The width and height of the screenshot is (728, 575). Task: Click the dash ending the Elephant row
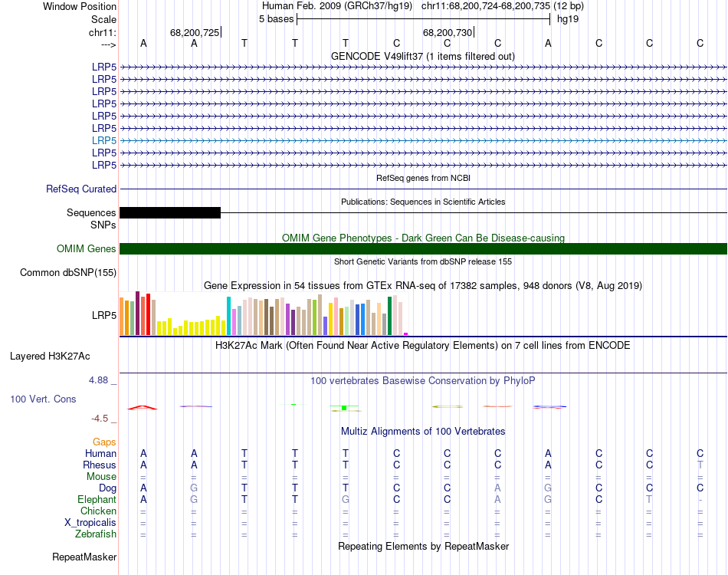click(700, 500)
